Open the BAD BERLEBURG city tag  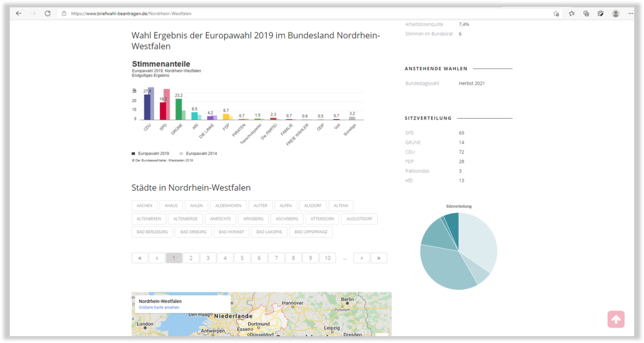click(x=153, y=232)
